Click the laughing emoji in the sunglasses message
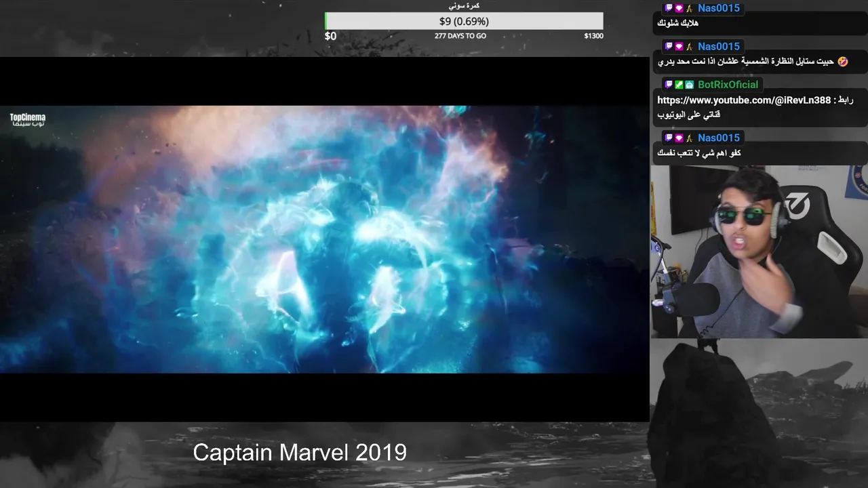The image size is (868, 488). [x=842, y=62]
